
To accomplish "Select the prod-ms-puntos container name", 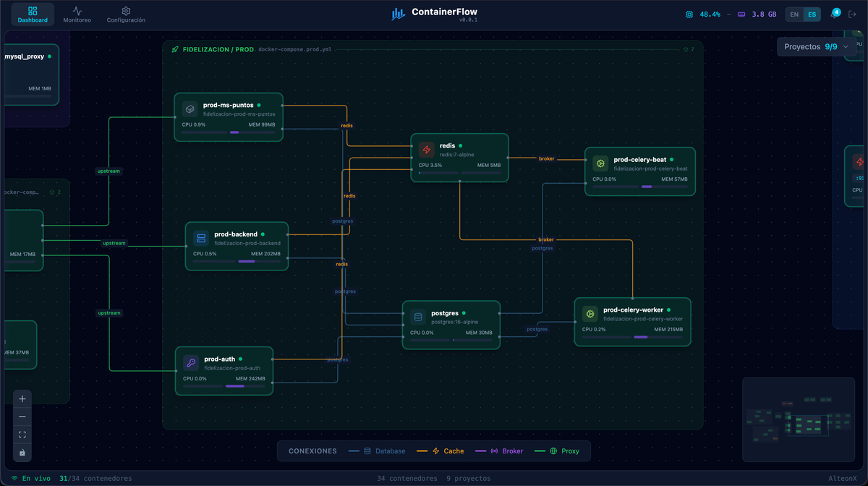I will click(228, 105).
